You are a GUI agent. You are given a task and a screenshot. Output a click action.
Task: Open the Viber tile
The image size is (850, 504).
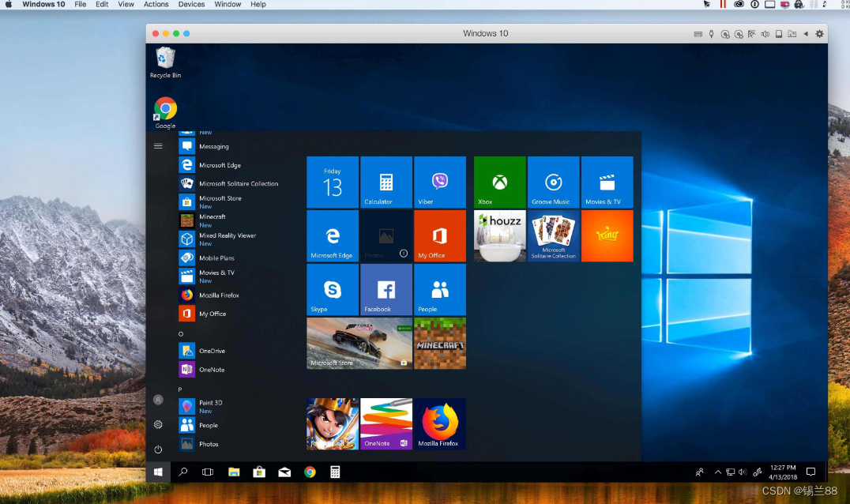pos(440,182)
